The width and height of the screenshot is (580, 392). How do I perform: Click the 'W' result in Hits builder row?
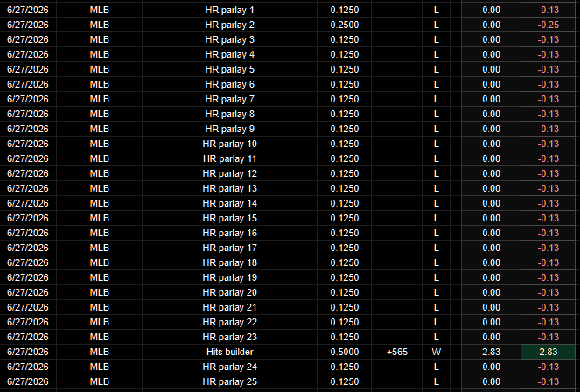click(x=437, y=352)
